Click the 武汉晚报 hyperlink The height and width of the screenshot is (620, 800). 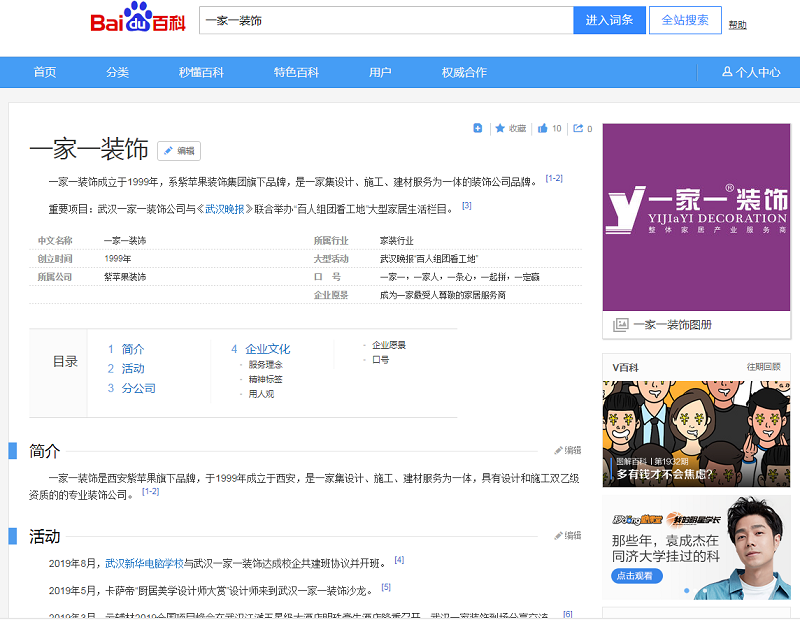pyautogui.click(x=224, y=209)
